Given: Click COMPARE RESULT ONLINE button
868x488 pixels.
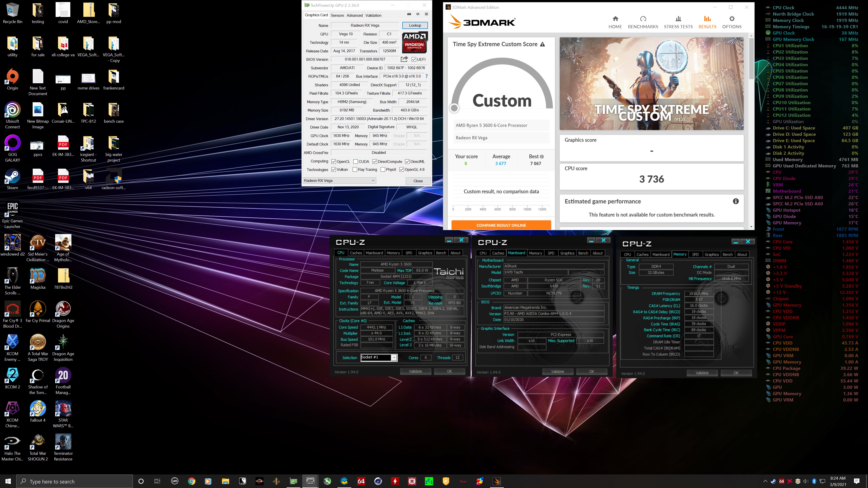Looking at the screenshot, I should point(501,225).
